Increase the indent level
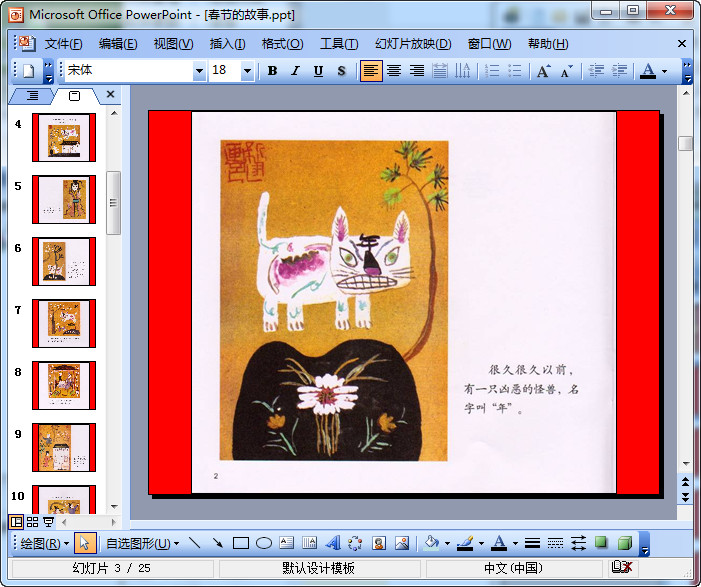 pyautogui.click(x=619, y=71)
